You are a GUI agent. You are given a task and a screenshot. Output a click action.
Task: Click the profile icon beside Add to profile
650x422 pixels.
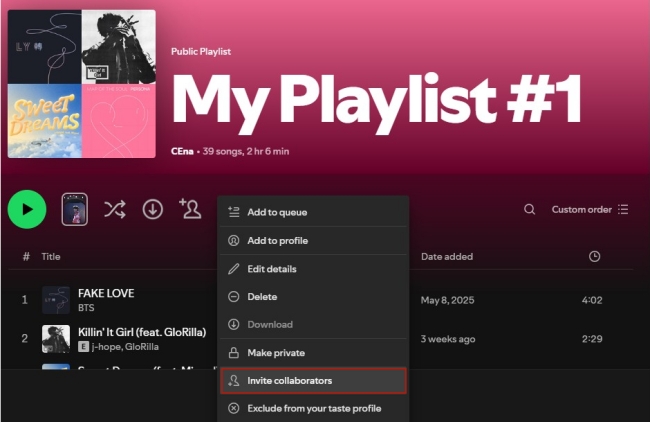[x=233, y=240]
